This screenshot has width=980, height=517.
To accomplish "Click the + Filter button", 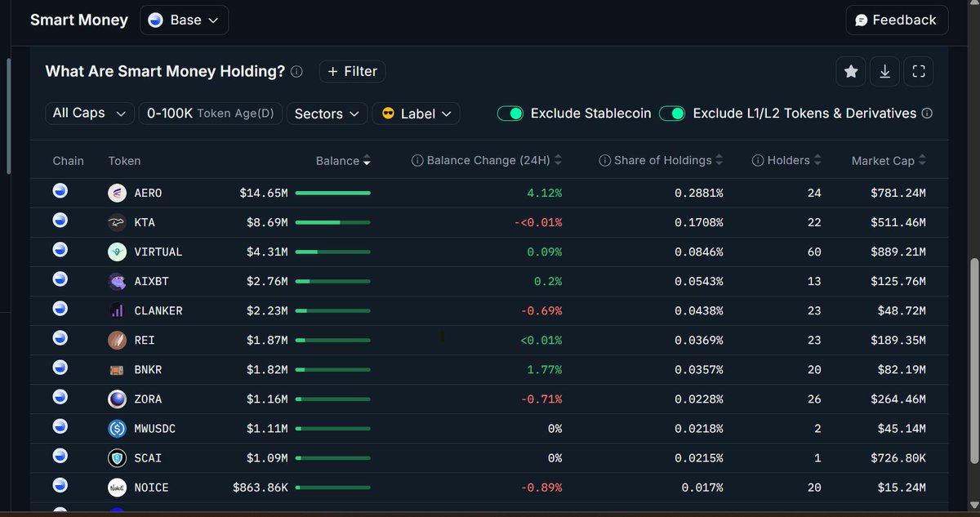I will [352, 71].
